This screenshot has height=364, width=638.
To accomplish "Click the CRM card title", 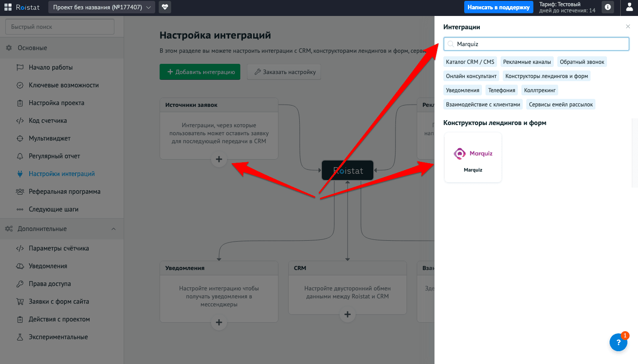I will point(300,268).
